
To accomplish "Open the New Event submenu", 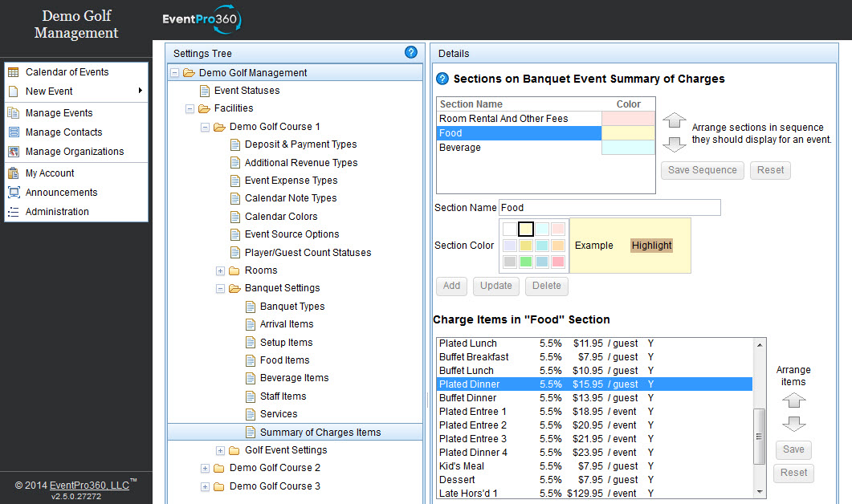I will 76,91.
